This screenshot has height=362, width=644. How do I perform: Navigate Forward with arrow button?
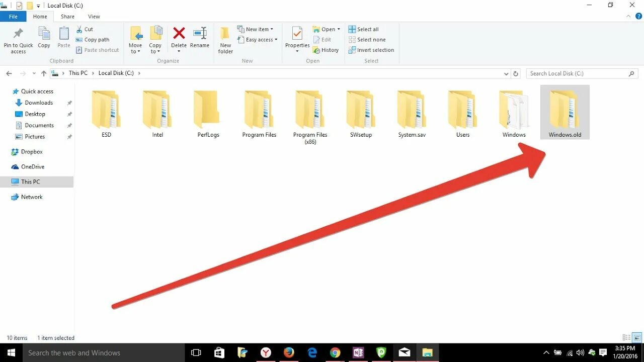click(23, 73)
